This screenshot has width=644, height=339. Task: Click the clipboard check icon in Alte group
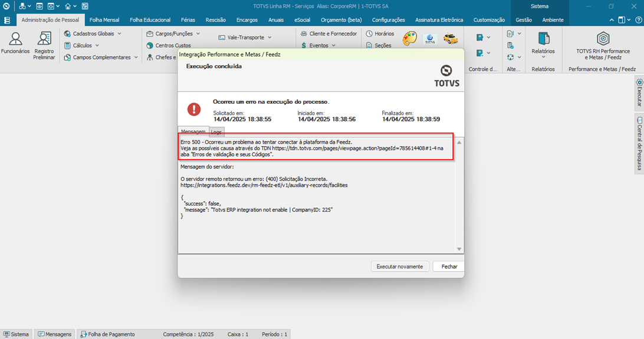[510, 45]
